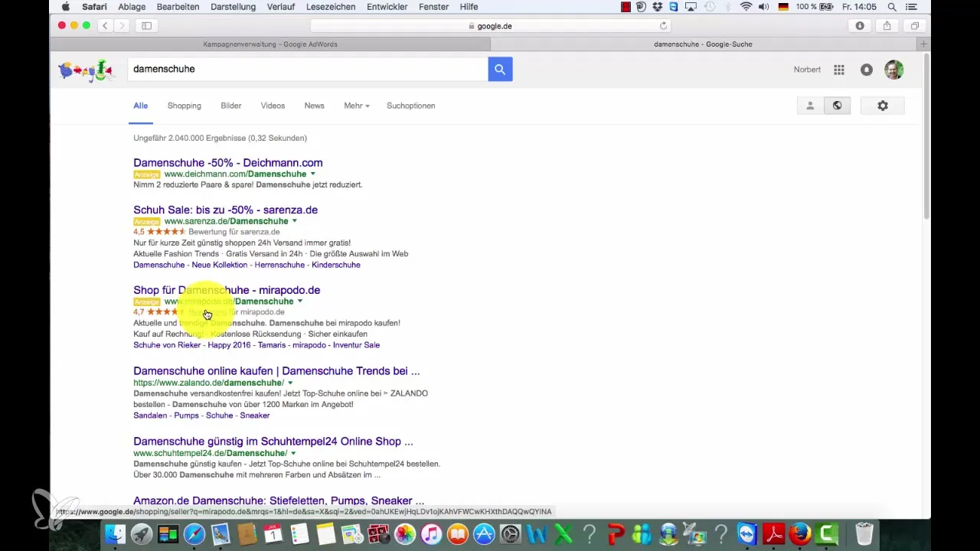Switch to global results globe toggle
The image size is (980, 551).
pyautogui.click(x=837, y=106)
